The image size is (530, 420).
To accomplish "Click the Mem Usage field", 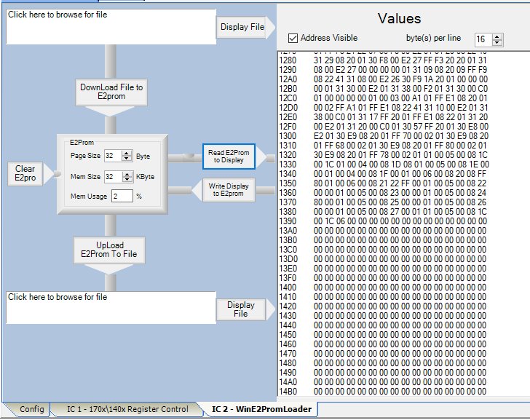I will click(122, 196).
